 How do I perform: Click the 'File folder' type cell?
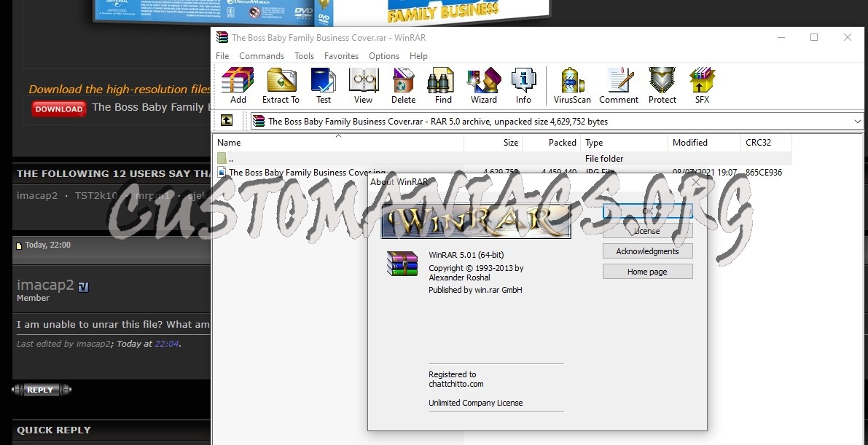604,158
